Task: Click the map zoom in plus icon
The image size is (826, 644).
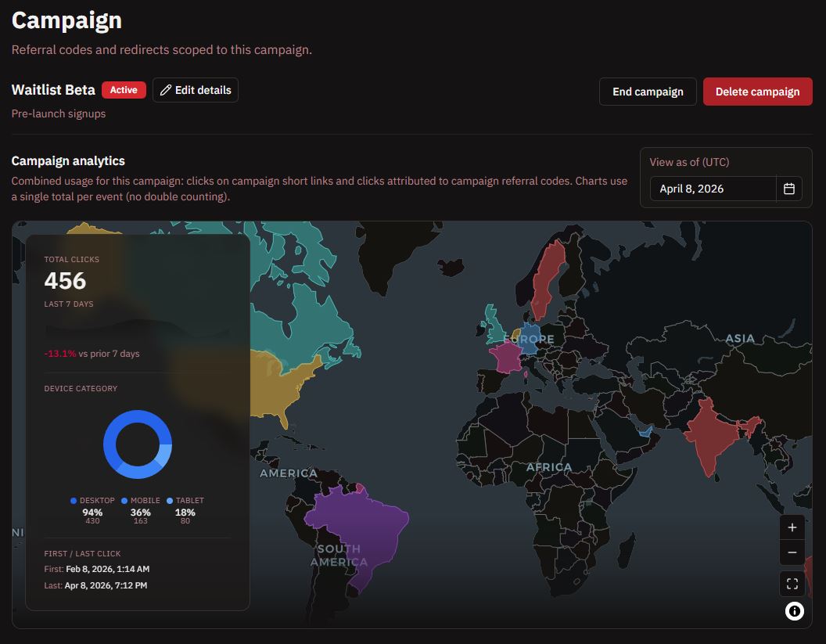Action: [792, 527]
